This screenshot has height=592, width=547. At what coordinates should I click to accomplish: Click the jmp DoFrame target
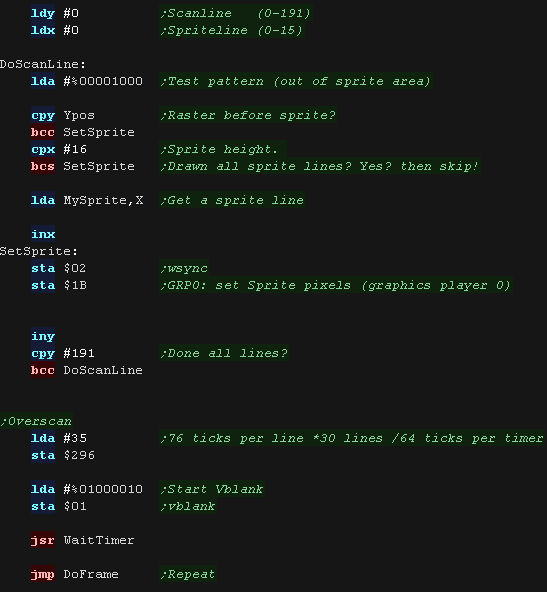(91, 574)
